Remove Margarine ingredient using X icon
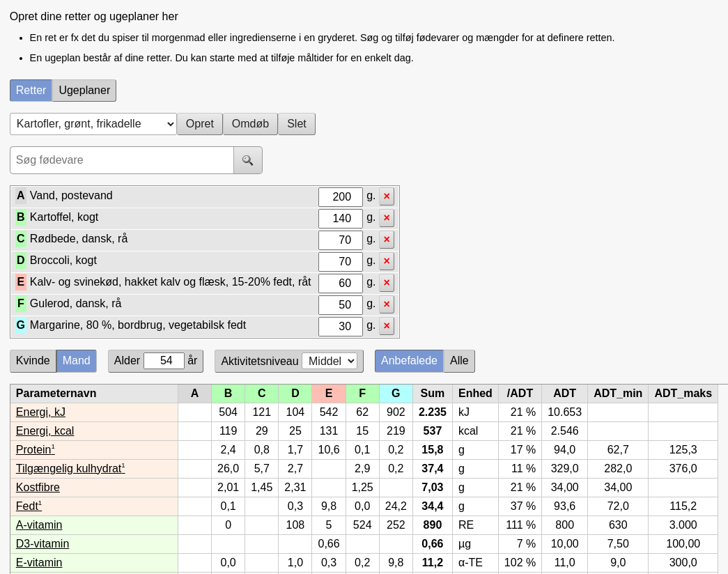728x574 pixels. [387, 326]
